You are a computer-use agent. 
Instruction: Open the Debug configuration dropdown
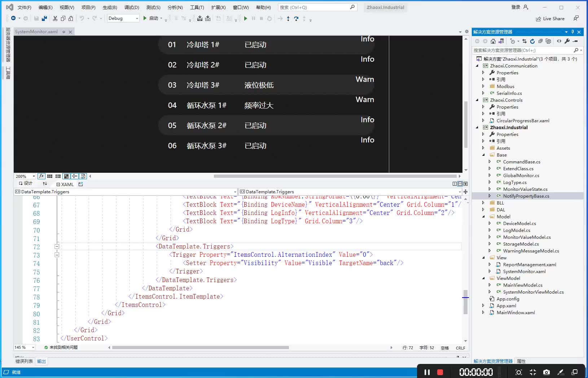click(x=137, y=18)
